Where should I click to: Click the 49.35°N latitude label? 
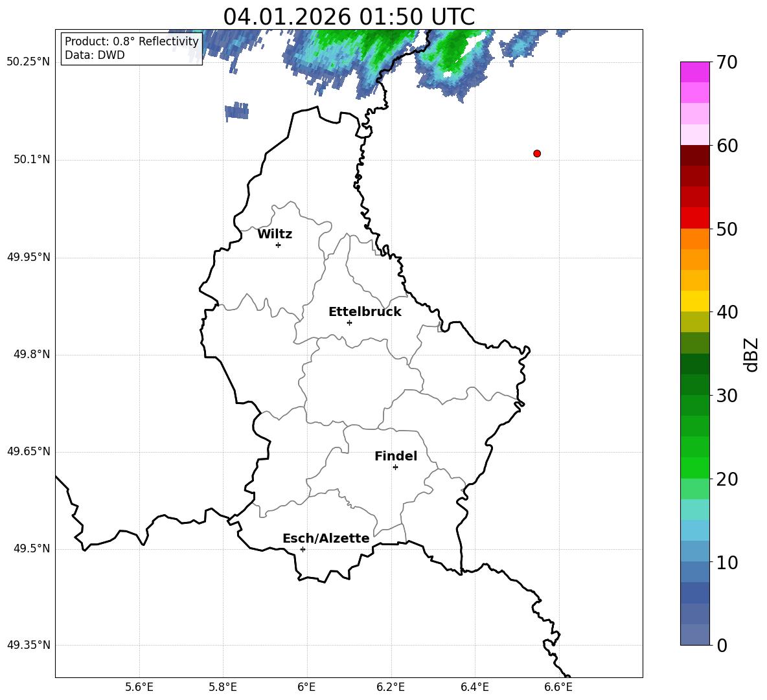tap(29, 645)
